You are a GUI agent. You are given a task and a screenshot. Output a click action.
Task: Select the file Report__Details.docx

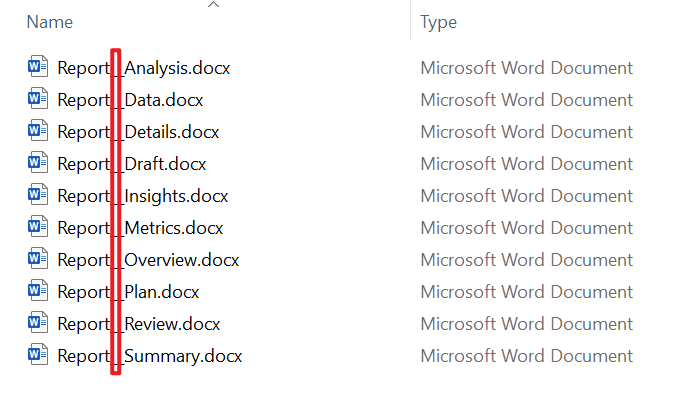point(138,132)
